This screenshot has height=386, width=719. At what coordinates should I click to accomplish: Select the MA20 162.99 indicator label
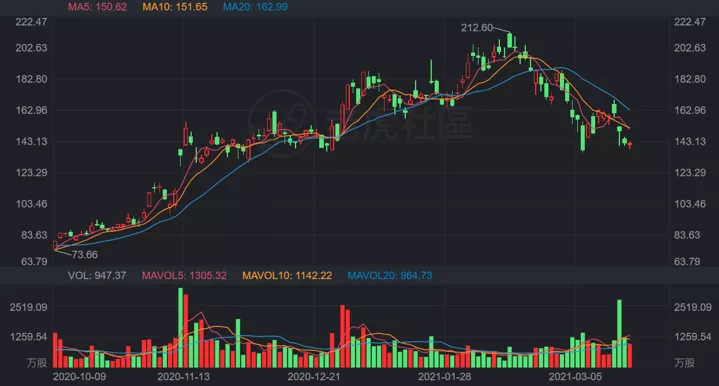[255, 7]
